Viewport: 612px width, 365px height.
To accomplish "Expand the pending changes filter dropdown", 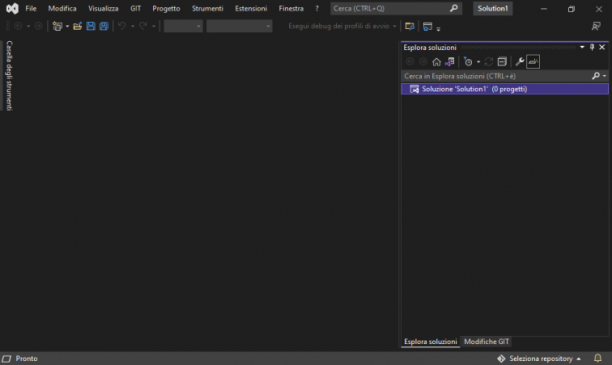I will click(x=479, y=62).
